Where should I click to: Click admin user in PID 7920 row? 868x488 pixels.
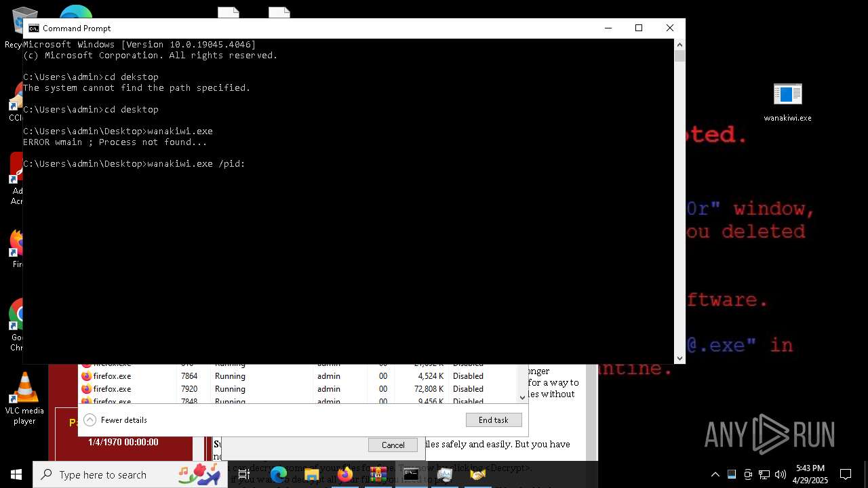329,389
